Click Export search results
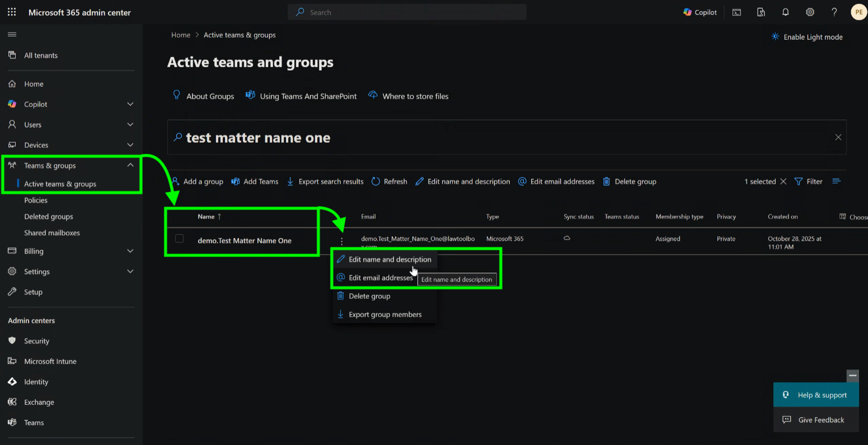Image resolution: width=868 pixels, height=445 pixels. click(x=325, y=181)
